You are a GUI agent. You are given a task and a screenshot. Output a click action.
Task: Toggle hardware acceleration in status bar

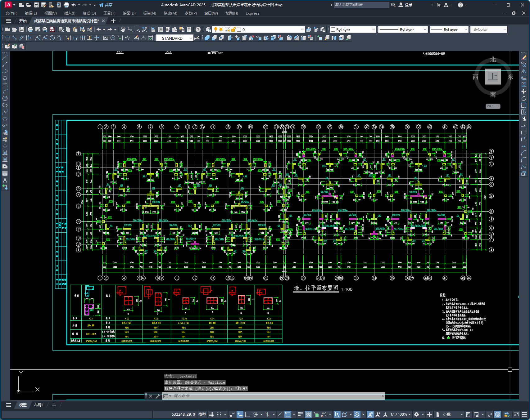498,414
